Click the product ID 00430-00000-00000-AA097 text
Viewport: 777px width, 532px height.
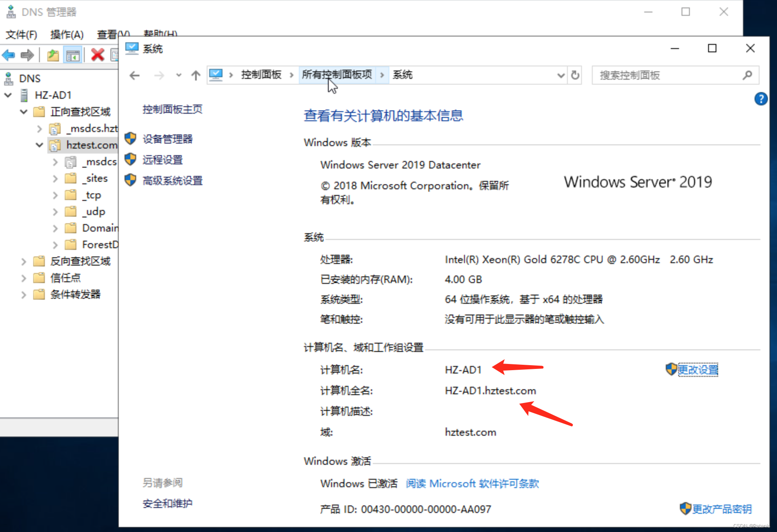426,509
